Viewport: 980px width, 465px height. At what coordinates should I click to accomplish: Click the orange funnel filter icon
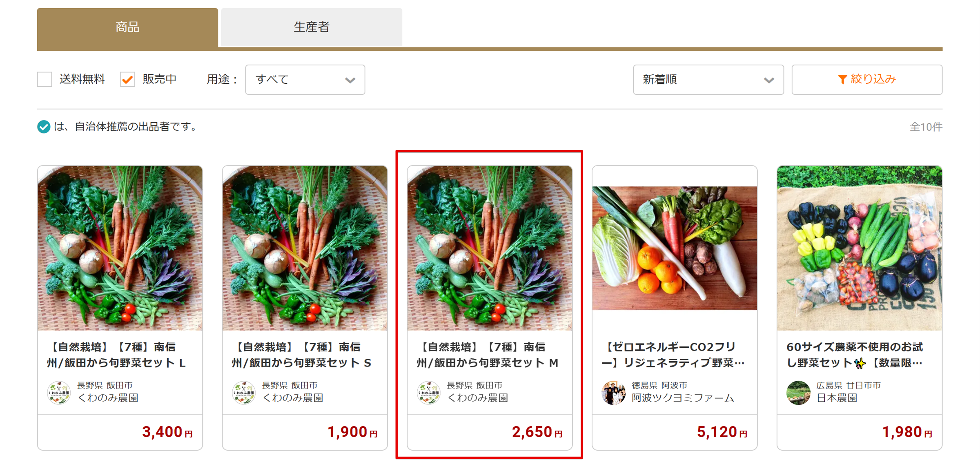coord(842,79)
